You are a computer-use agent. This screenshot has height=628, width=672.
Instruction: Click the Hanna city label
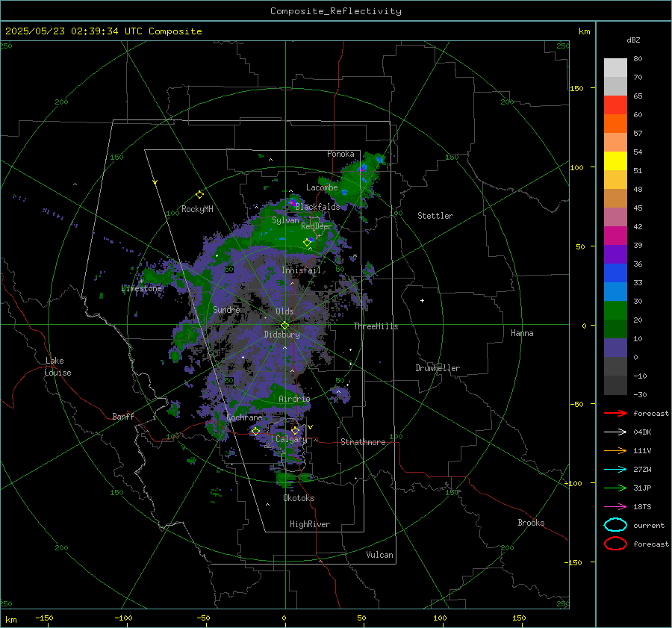click(x=522, y=333)
